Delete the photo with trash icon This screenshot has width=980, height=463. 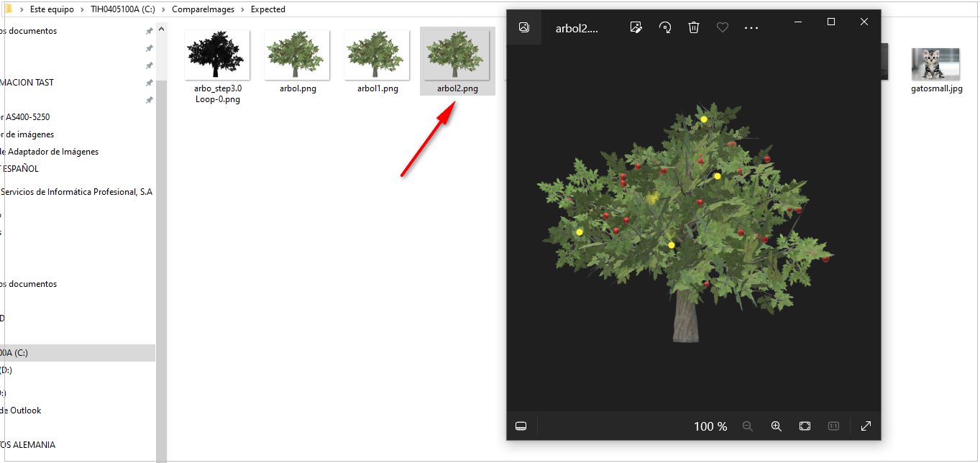point(694,27)
